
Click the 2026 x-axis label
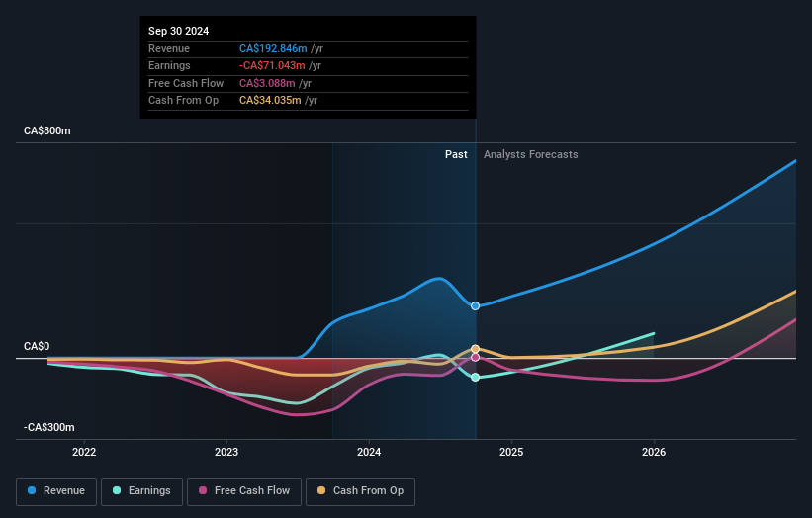654,452
